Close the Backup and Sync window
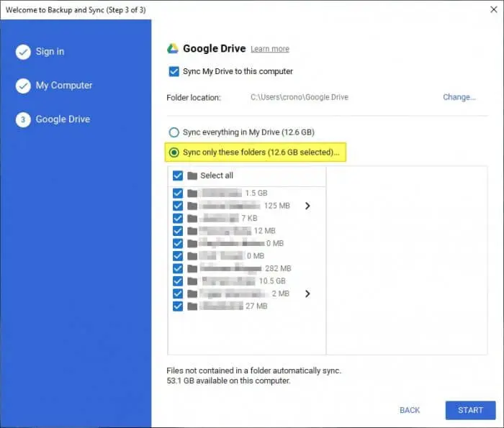Image resolution: width=504 pixels, height=428 pixels. pos(494,9)
